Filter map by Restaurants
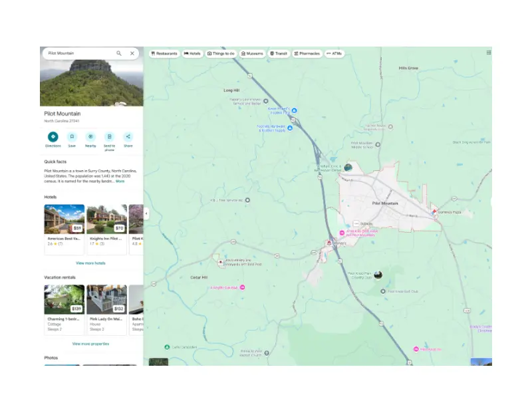This screenshot has width=532, height=399. click(164, 53)
